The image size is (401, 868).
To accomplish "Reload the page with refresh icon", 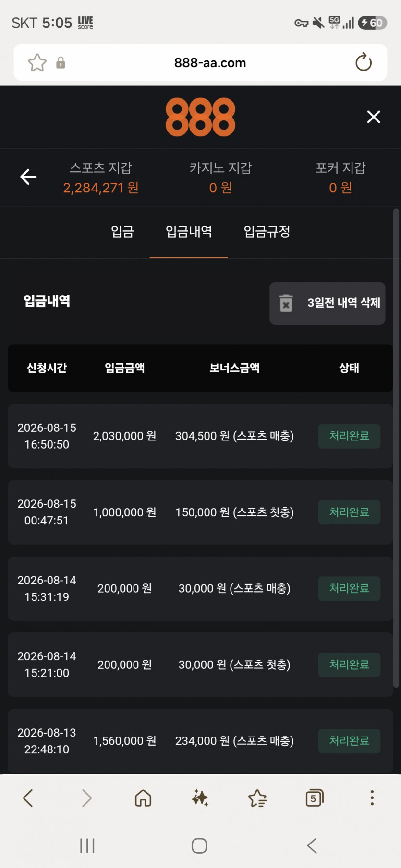I will tap(364, 62).
